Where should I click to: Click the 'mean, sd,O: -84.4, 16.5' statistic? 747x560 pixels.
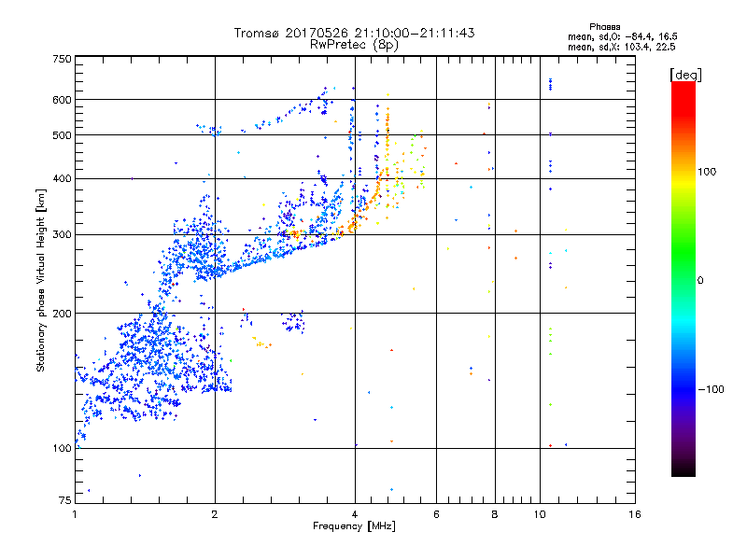tap(622, 36)
